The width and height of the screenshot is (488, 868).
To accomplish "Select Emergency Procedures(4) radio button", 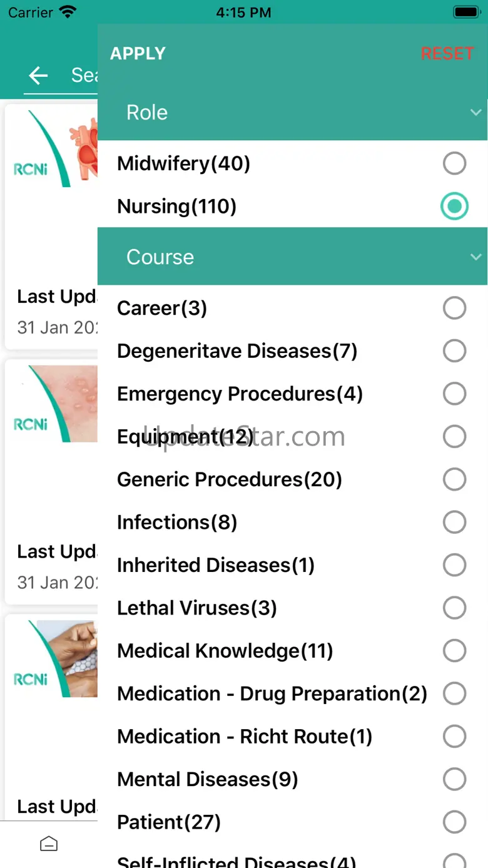I will click(454, 394).
